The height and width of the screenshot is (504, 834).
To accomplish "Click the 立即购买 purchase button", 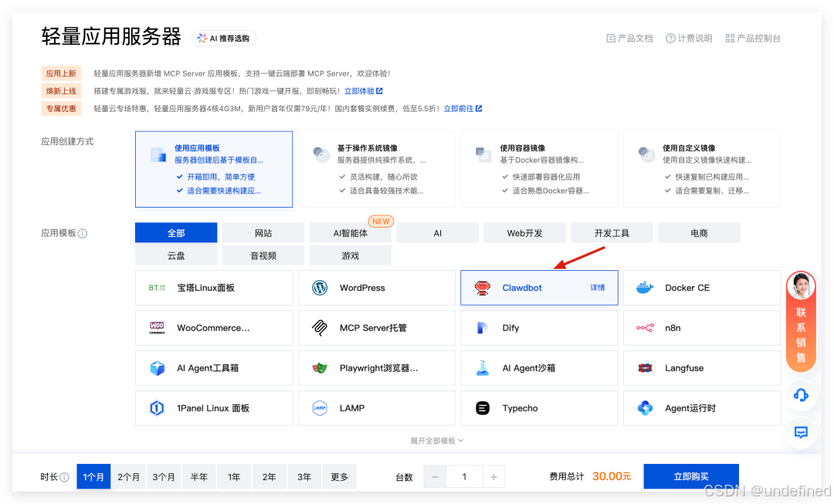I will coord(690,476).
